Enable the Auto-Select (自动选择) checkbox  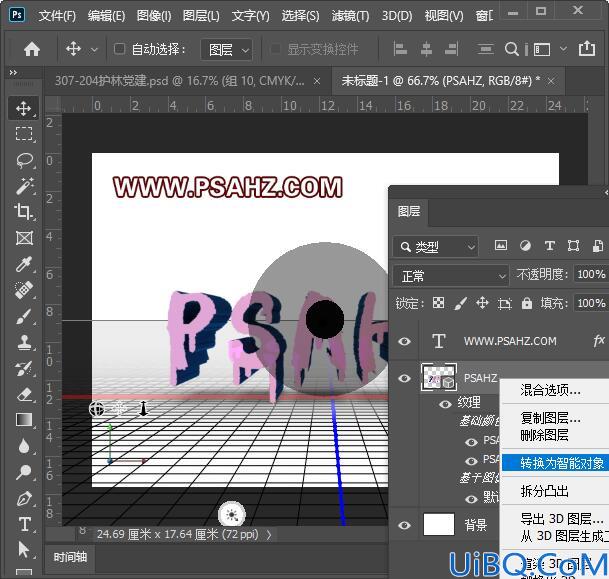click(119, 49)
